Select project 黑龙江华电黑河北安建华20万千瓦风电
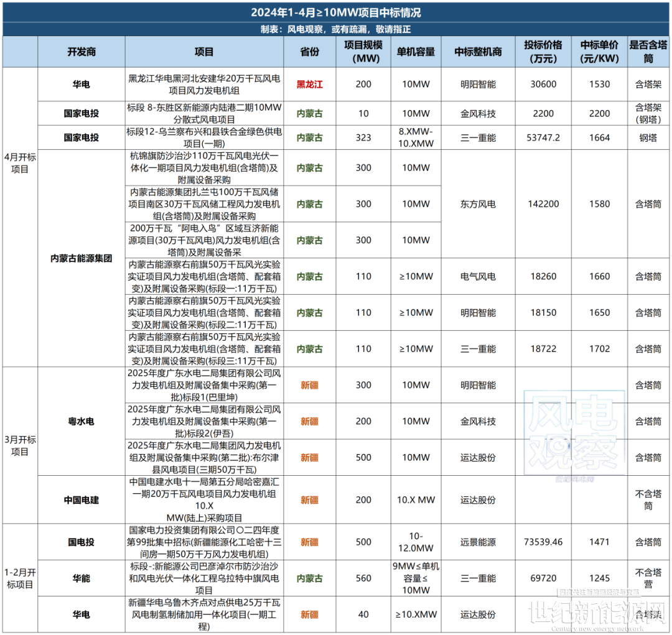Screen dimensions: 672x635 click(204, 85)
